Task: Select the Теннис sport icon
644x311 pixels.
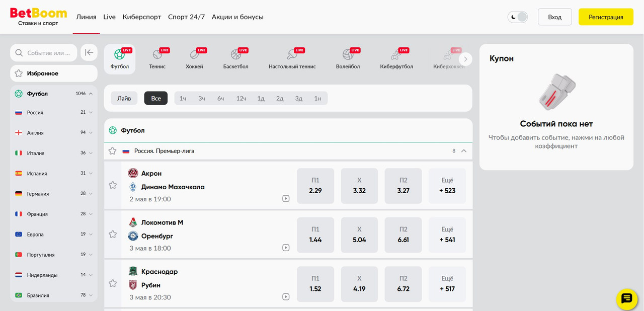Action: pyautogui.click(x=157, y=59)
